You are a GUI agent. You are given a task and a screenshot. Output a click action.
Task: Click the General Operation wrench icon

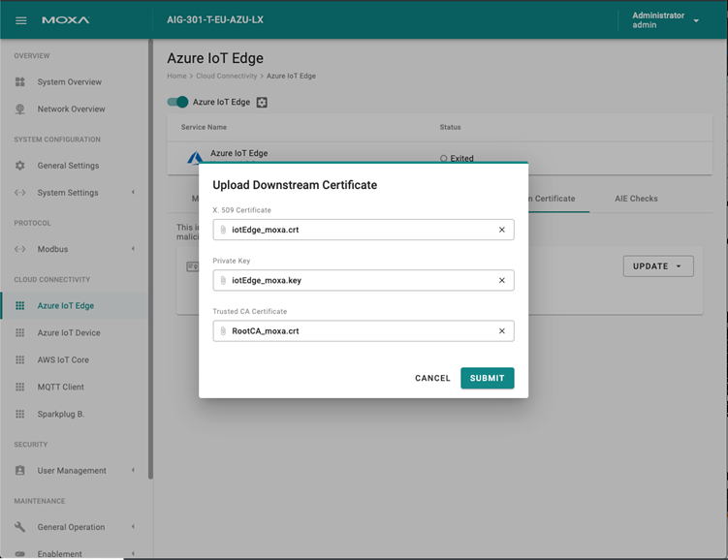point(20,527)
